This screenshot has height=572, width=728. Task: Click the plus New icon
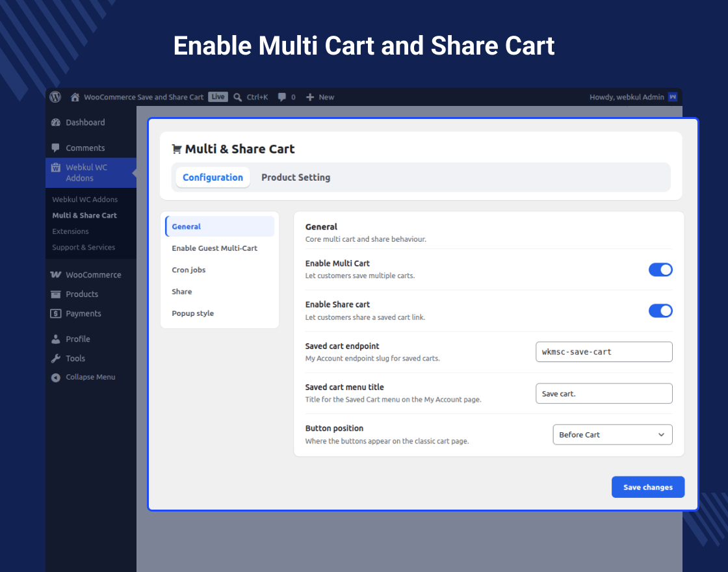309,97
